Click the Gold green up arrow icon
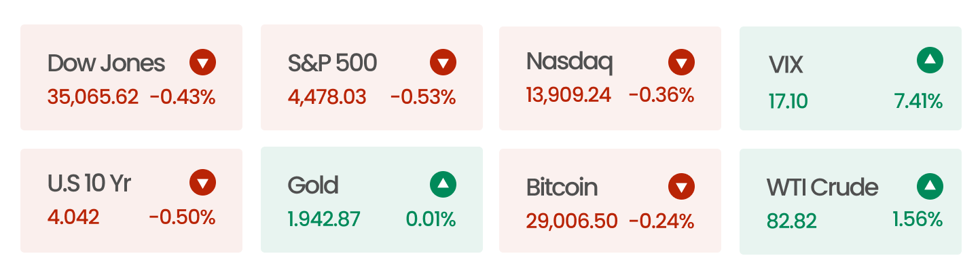This screenshot has height=275, width=980. coord(443,183)
